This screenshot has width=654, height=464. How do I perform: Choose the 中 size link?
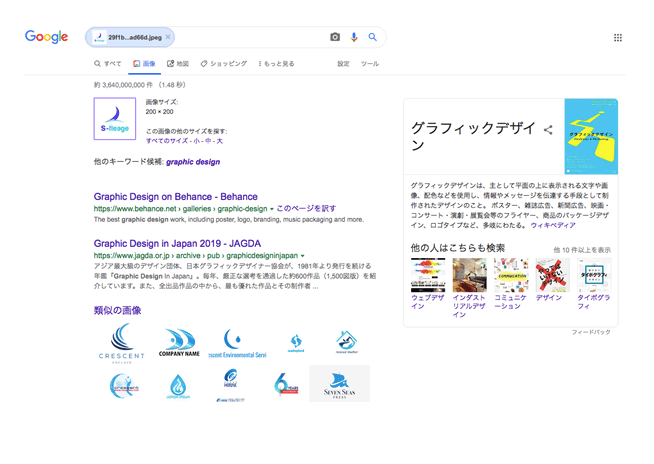208,141
